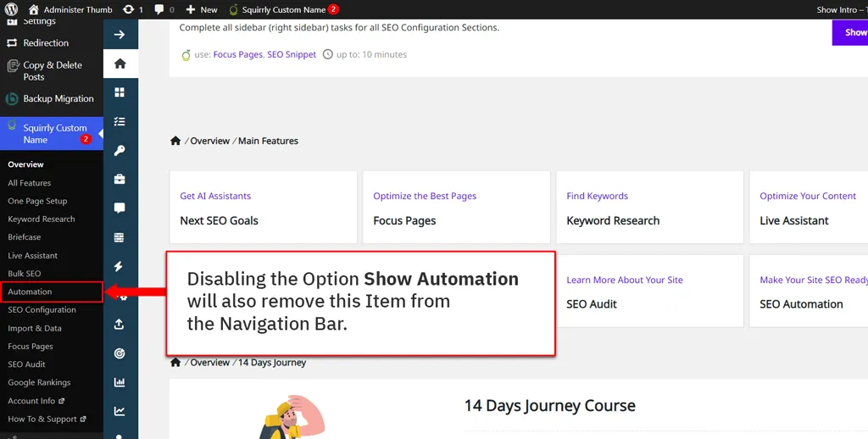The width and height of the screenshot is (868, 439).
Task: Click the 14 Days Journey Course heading
Action: 549,405
